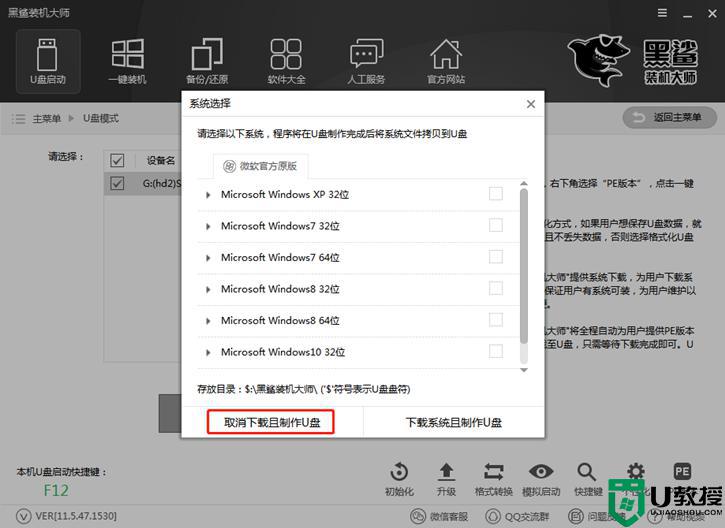Viewport: 725px width, 528px height.
Task: Check Microsoft Windows8 32位 checkbox
Action: [x=496, y=289]
